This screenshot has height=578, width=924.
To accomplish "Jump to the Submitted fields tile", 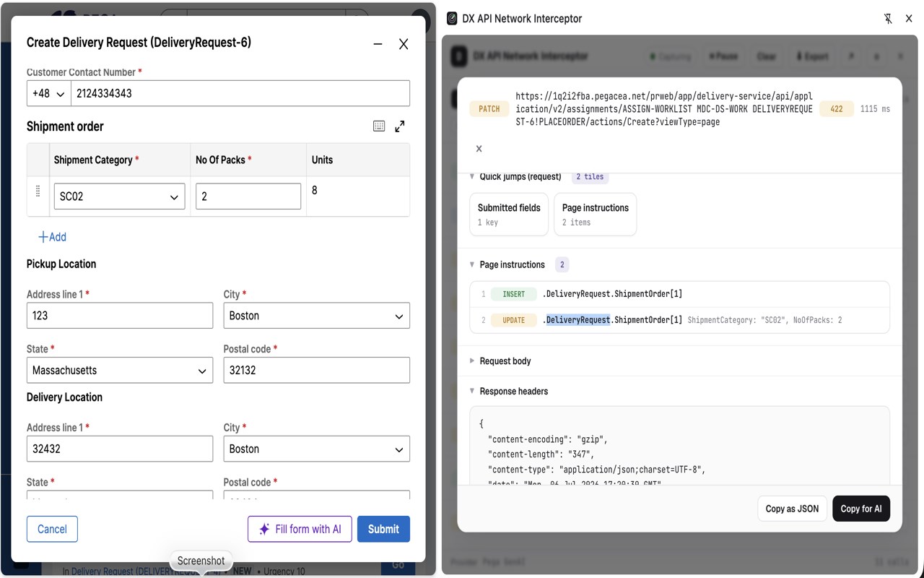I will [509, 214].
